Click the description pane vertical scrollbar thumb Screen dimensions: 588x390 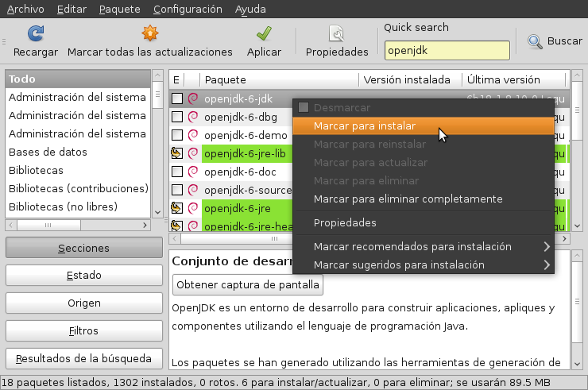[x=578, y=302]
